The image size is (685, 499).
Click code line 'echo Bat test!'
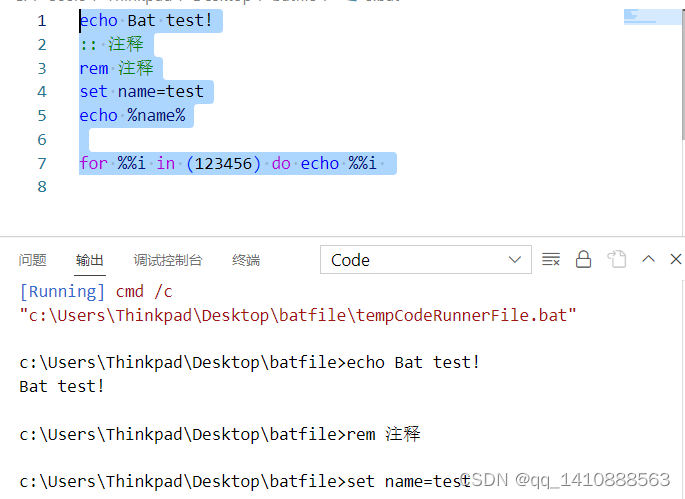(146, 21)
